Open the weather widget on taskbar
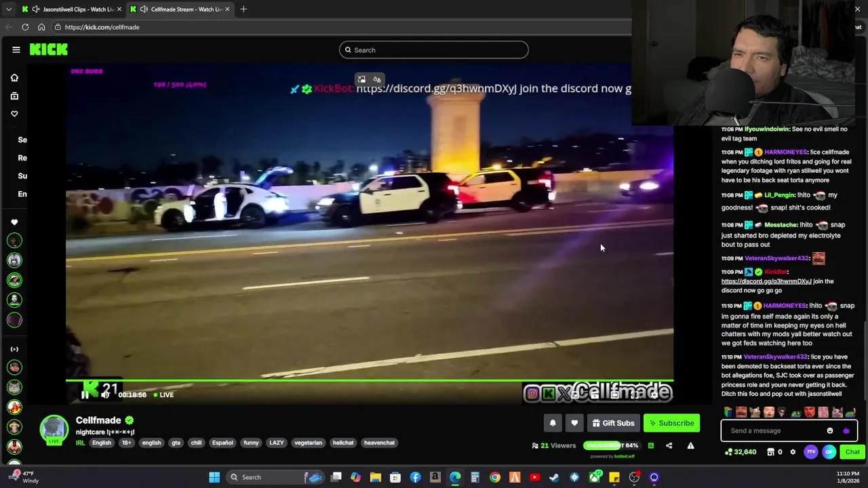 pos(22,477)
